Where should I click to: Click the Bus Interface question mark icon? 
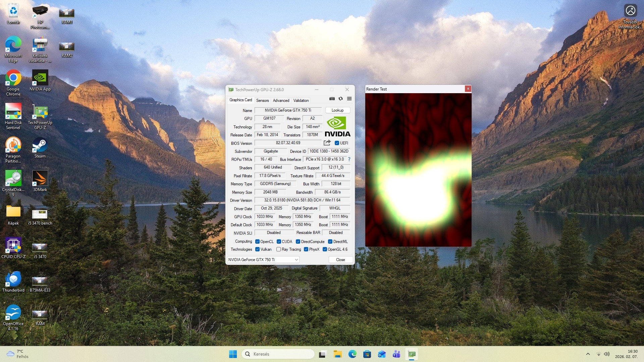pos(349,159)
